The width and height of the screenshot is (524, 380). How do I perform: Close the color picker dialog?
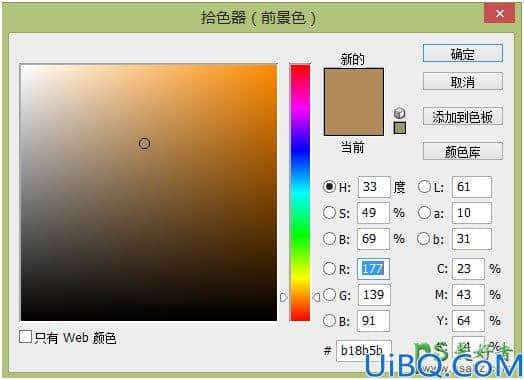coord(500,14)
